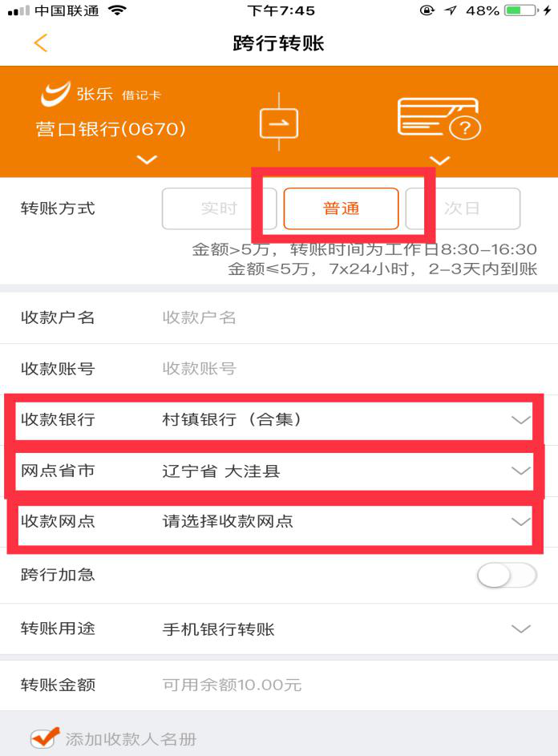Choose the 实时 transfer mode
558x756 pixels.
point(219,208)
